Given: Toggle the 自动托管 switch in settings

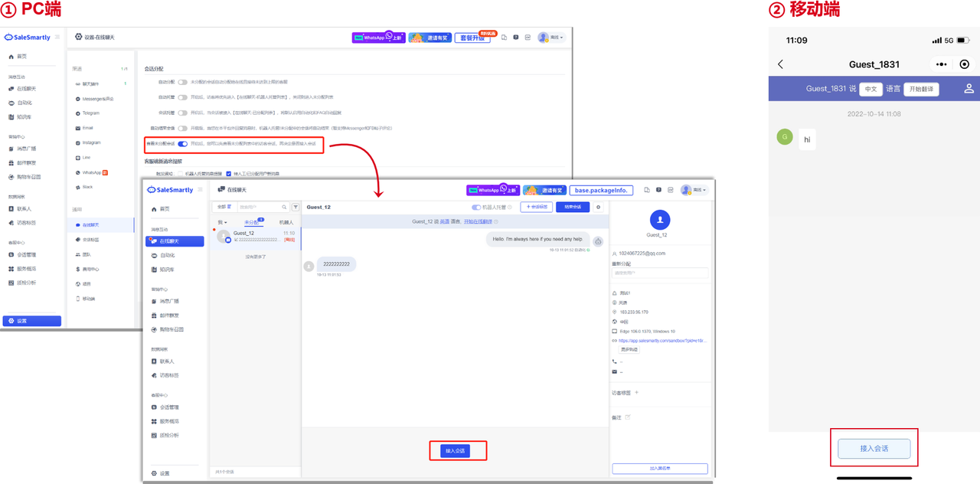Looking at the screenshot, I should coord(182,97).
